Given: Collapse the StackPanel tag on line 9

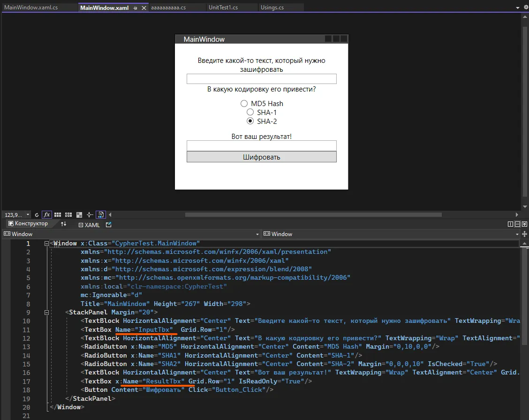Looking at the screenshot, I should [46, 313].
